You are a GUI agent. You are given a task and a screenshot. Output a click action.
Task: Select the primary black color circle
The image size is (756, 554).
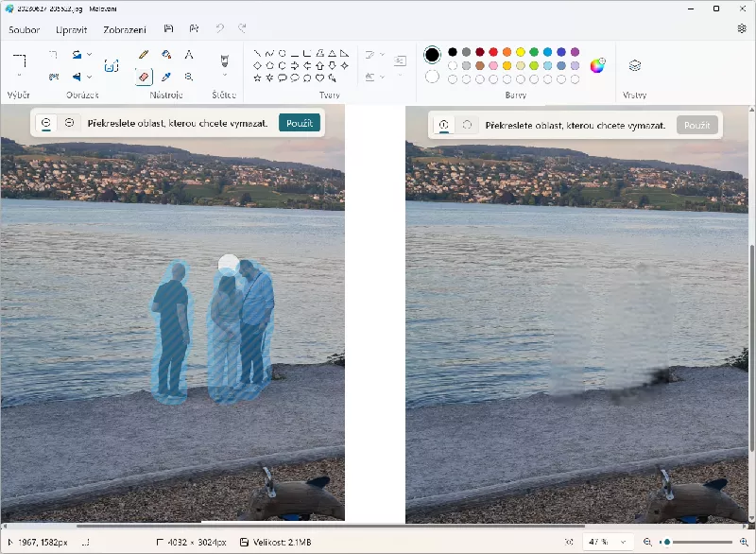tap(432, 55)
